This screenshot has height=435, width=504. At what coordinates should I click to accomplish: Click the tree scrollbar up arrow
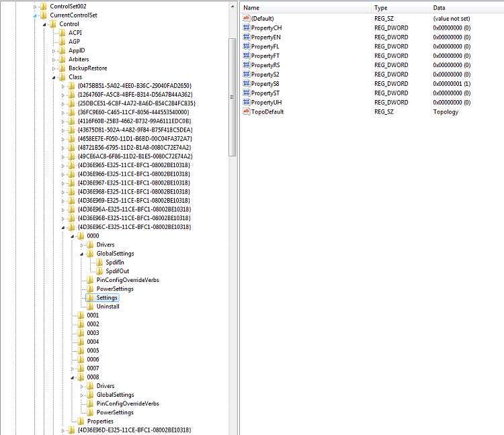tap(233, 7)
